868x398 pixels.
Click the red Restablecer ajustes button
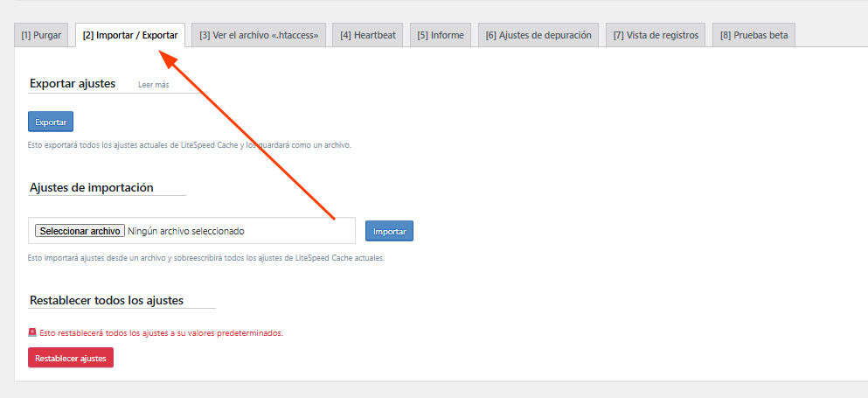70,358
